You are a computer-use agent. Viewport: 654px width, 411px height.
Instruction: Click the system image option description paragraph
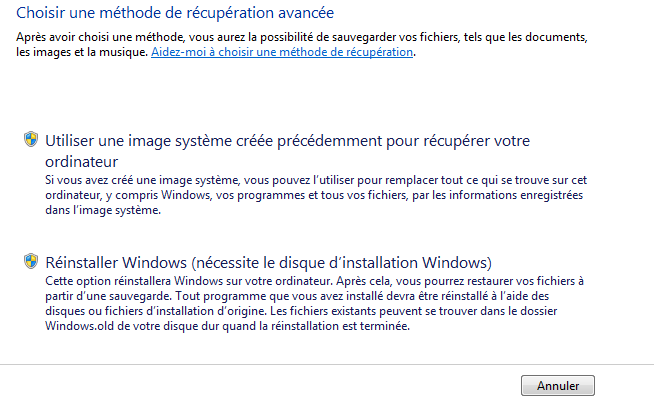click(x=316, y=195)
